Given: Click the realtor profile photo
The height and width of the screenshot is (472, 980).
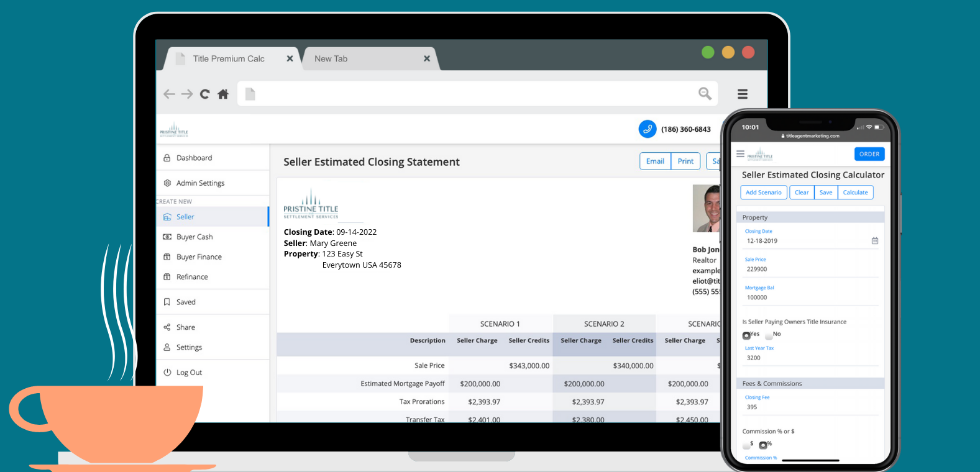Looking at the screenshot, I should pyautogui.click(x=707, y=208).
